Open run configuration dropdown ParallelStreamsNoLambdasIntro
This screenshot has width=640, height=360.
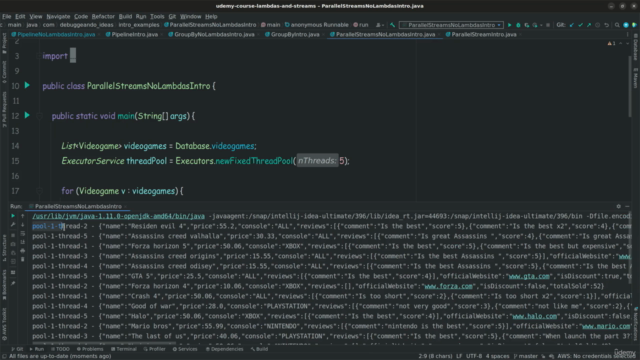click(x=451, y=25)
